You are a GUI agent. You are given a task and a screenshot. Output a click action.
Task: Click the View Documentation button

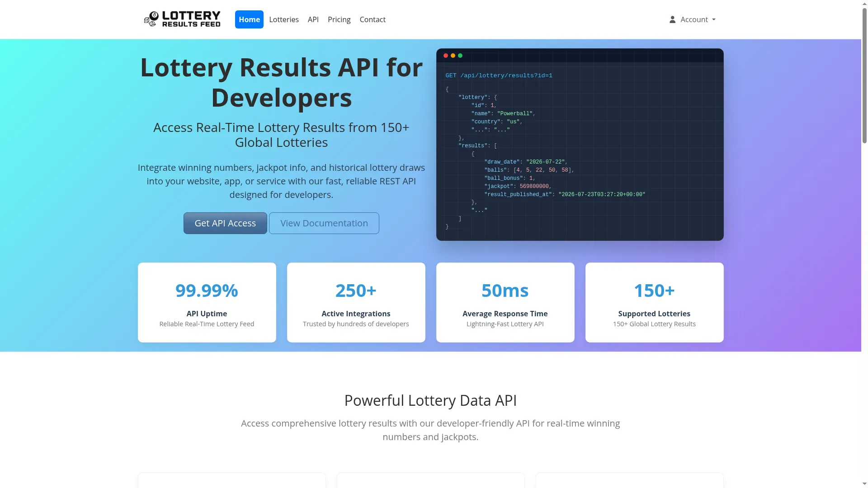(x=324, y=223)
